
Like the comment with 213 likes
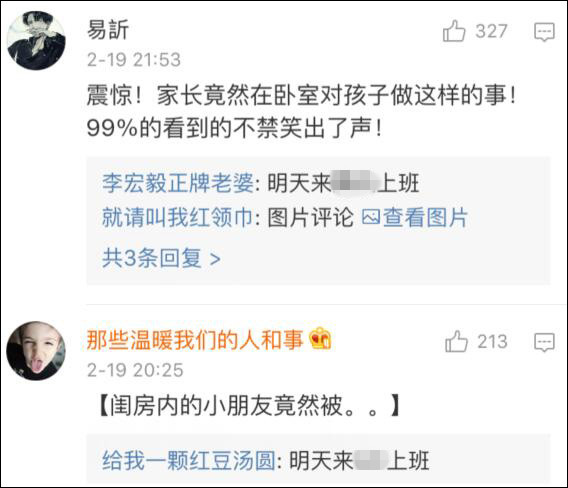pos(456,341)
